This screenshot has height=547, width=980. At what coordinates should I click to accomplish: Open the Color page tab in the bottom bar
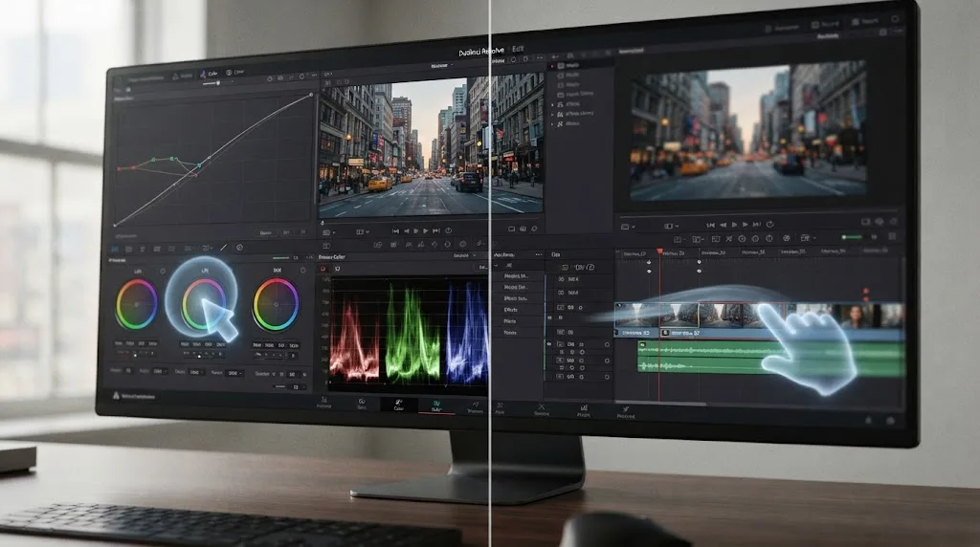point(398,405)
